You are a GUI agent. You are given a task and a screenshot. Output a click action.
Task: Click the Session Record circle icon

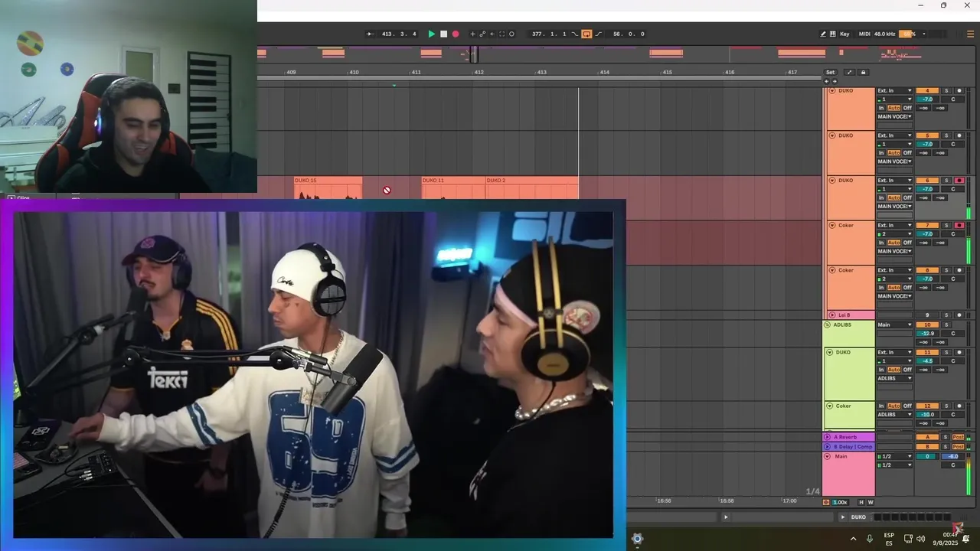[x=511, y=34]
